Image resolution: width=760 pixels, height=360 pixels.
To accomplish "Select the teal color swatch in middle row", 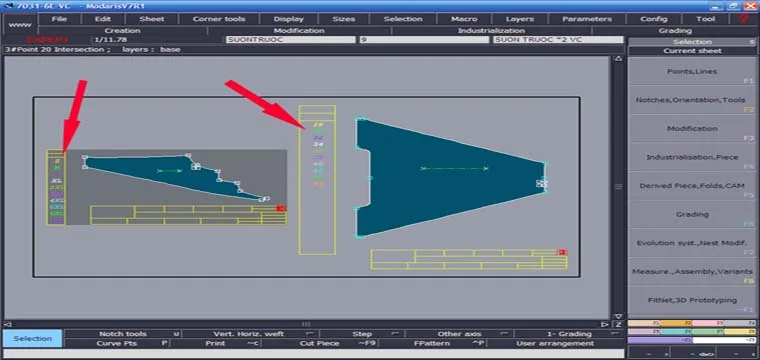I will click(x=676, y=331).
